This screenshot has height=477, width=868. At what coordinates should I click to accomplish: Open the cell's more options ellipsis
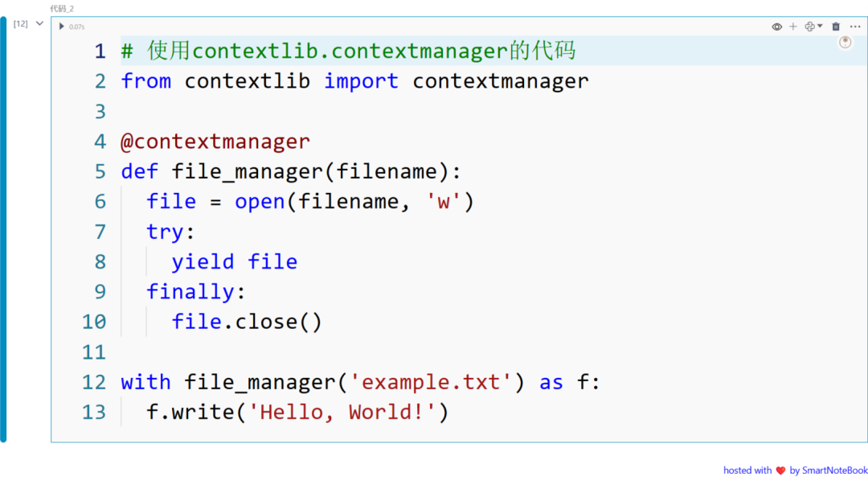(854, 27)
